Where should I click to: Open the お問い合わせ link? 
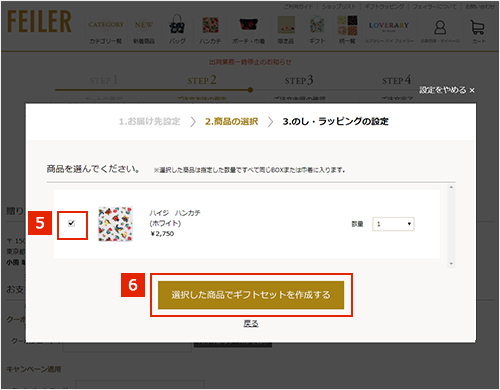[x=480, y=6]
